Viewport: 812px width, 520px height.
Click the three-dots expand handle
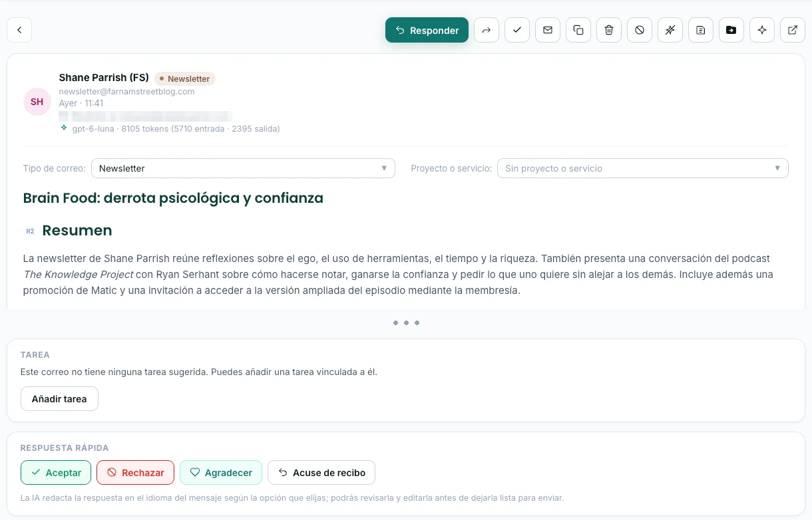click(406, 323)
